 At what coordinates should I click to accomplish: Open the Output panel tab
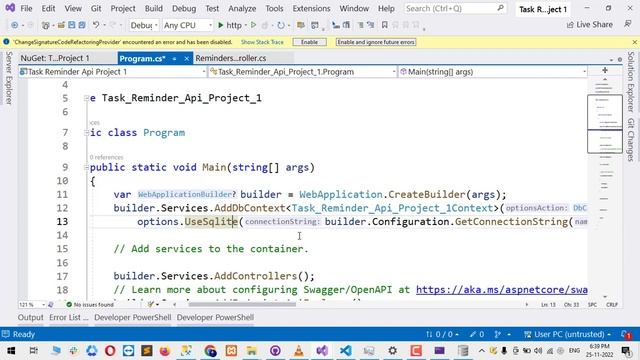pyautogui.click(x=30, y=317)
